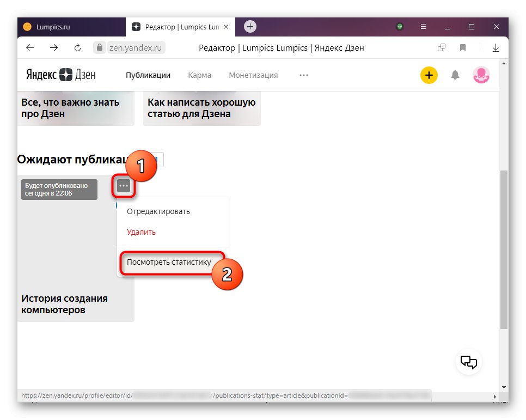The height and width of the screenshot is (420, 526).
Task: Click the scrollbar down arrow
Action: coord(504,387)
